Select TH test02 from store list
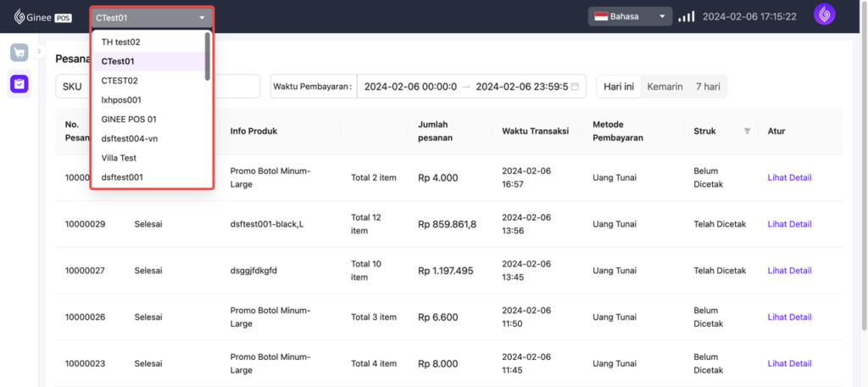Screen dimensions: 868x387 (120, 42)
